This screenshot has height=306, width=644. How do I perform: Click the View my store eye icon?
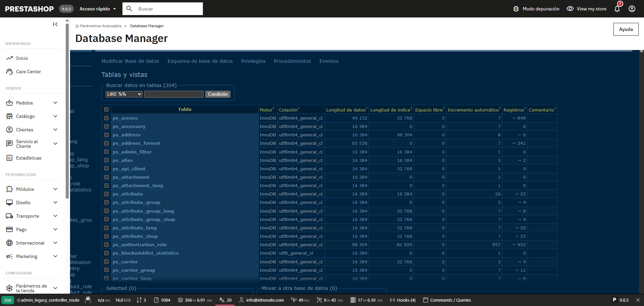click(x=570, y=9)
